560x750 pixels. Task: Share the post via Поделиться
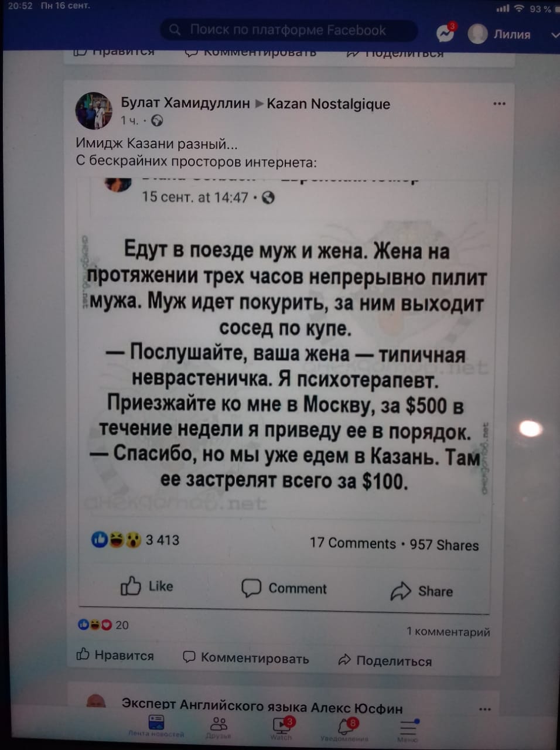[x=385, y=660]
